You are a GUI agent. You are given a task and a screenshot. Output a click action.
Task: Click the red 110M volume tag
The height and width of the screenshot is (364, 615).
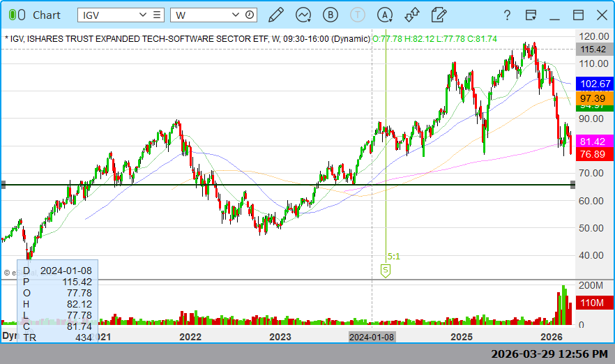coord(595,303)
